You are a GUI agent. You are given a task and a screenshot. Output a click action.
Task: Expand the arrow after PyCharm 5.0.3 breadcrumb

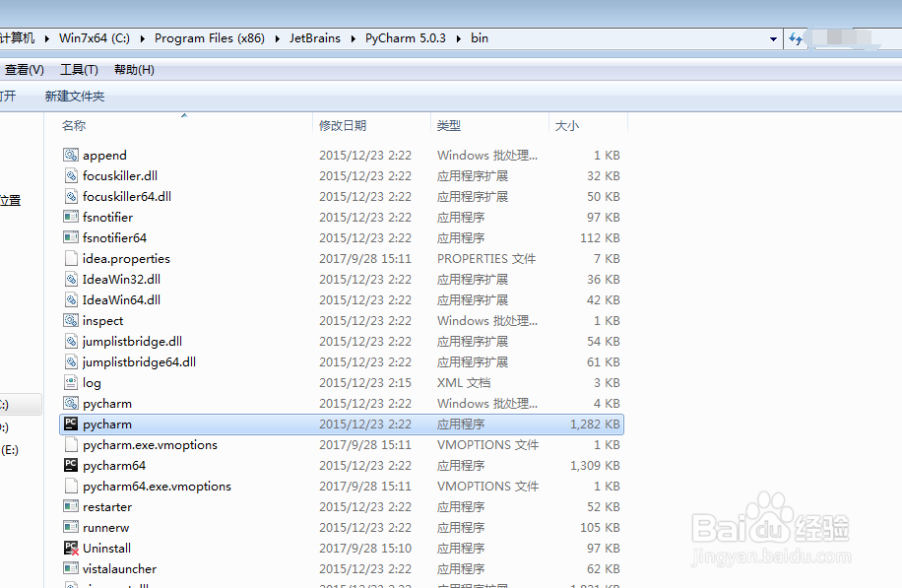[x=459, y=38]
